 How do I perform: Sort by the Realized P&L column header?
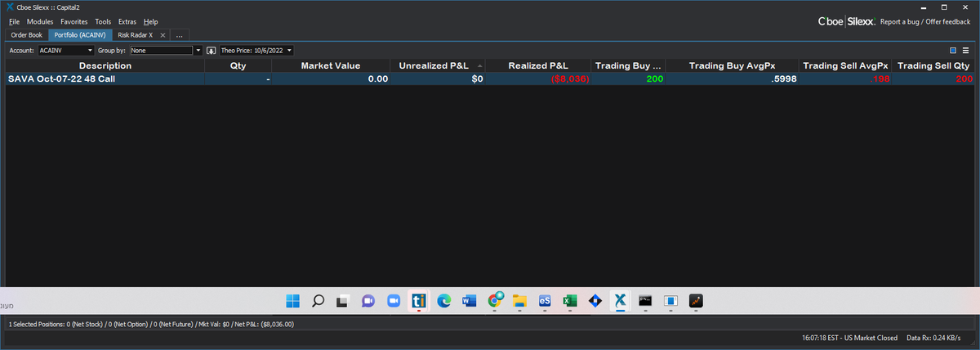[537, 65]
